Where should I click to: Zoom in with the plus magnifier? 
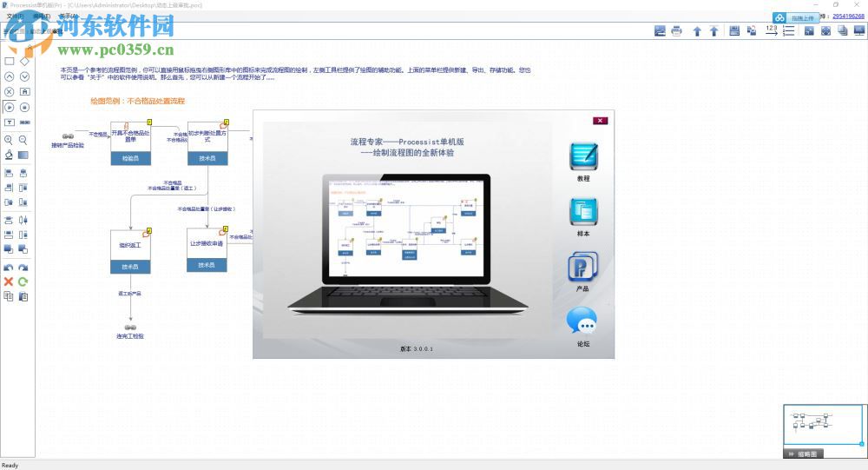pyautogui.click(x=9, y=140)
